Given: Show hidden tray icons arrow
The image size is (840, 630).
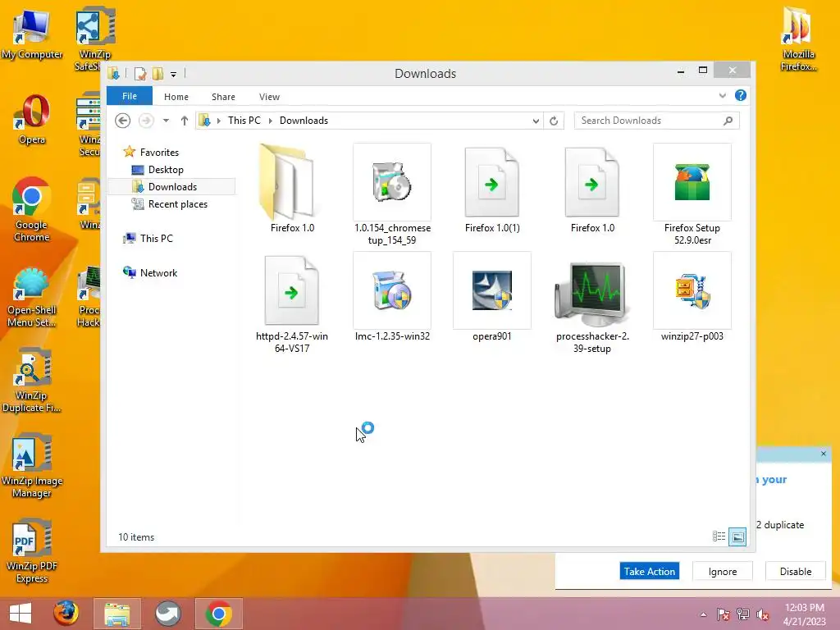Looking at the screenshot, I should [x=703, y=614].
